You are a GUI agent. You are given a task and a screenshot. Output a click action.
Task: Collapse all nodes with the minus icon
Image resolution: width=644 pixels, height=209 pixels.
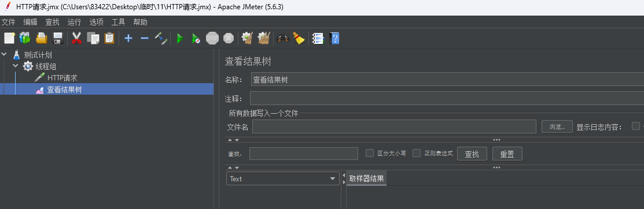(145, 39)
